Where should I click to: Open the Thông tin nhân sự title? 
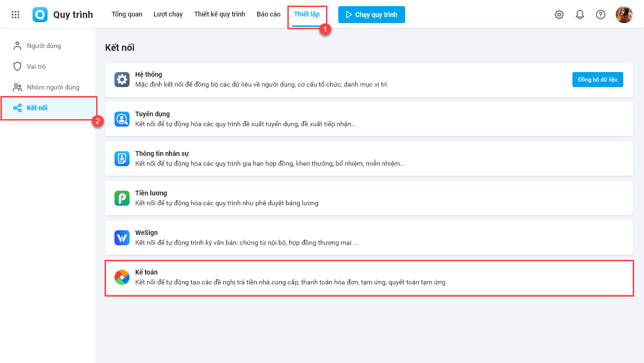(x=162, y=153)
